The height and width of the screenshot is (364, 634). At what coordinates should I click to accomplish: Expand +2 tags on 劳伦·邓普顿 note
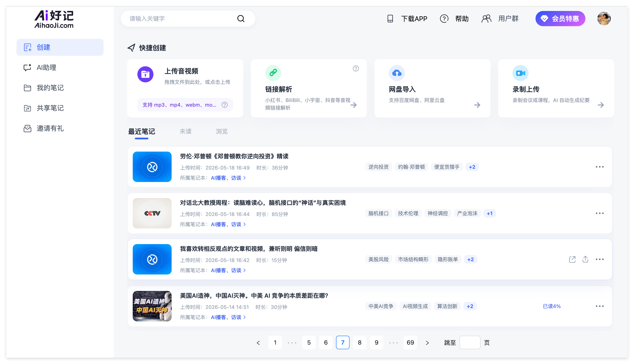(x=472, y=167)
